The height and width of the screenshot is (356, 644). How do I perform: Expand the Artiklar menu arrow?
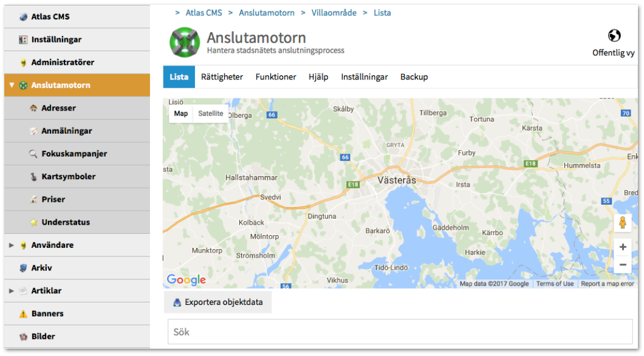tap(12, 291)
